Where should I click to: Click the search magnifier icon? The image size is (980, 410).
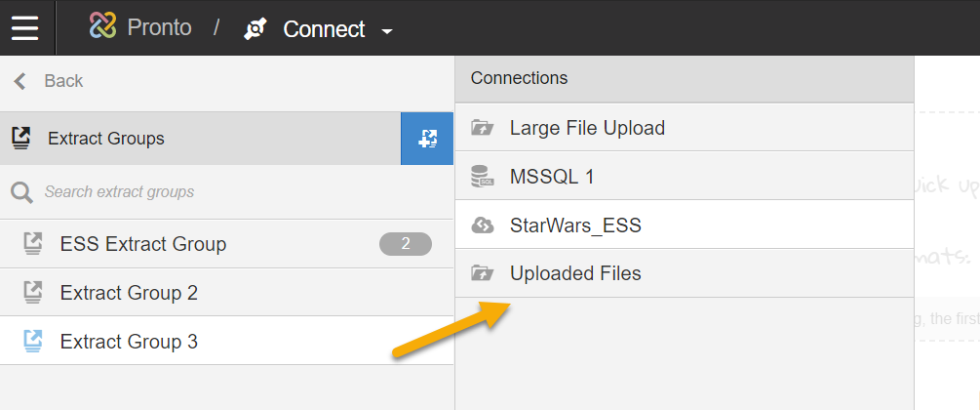pos(21,192)
